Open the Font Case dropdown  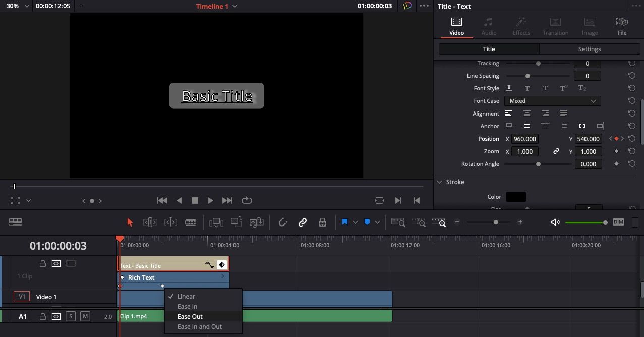tap(552, 101)
